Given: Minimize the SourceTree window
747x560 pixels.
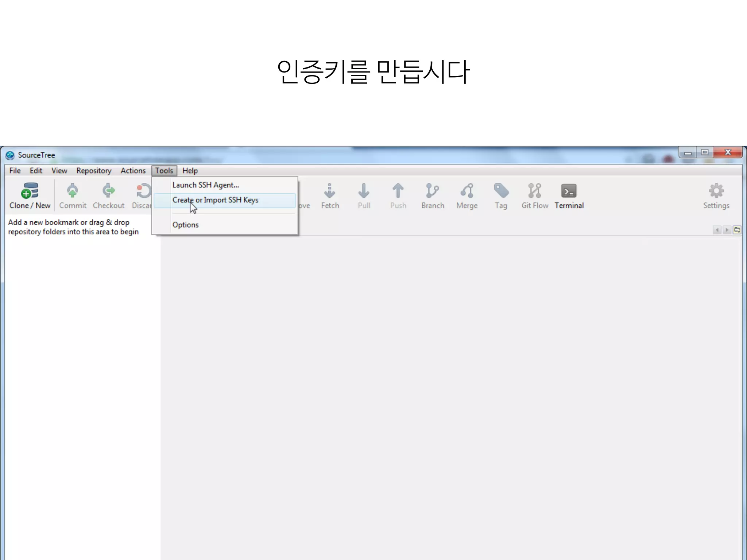Looking at the screenshot, I should pyautogui.click(x=688, y=153).
